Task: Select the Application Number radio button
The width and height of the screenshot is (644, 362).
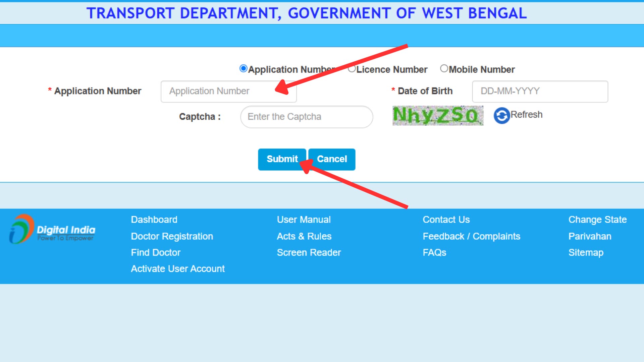Action: (243, 69)
